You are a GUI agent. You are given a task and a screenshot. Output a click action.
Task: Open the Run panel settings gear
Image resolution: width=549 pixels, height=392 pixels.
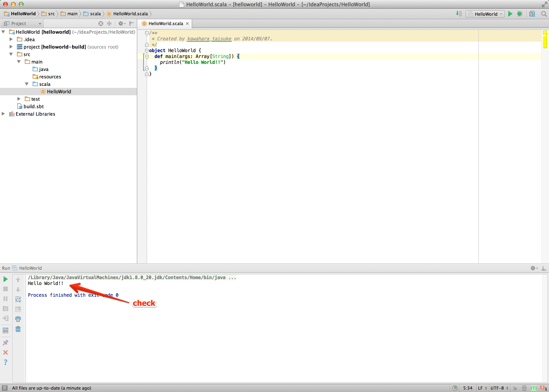pyautogui.click(x=533, y=268)
